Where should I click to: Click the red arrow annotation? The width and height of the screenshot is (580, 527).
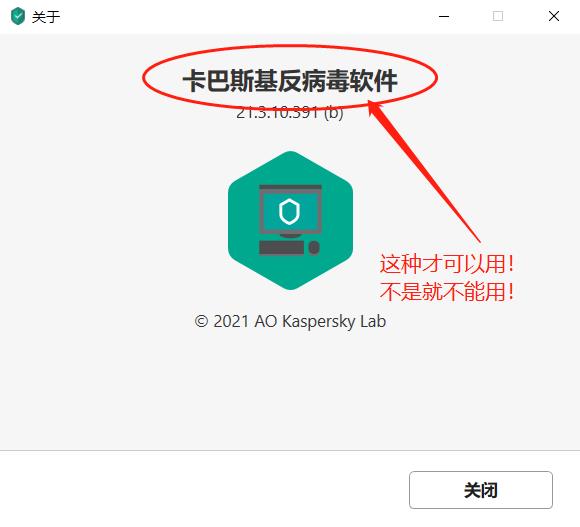tap(422, 170)
